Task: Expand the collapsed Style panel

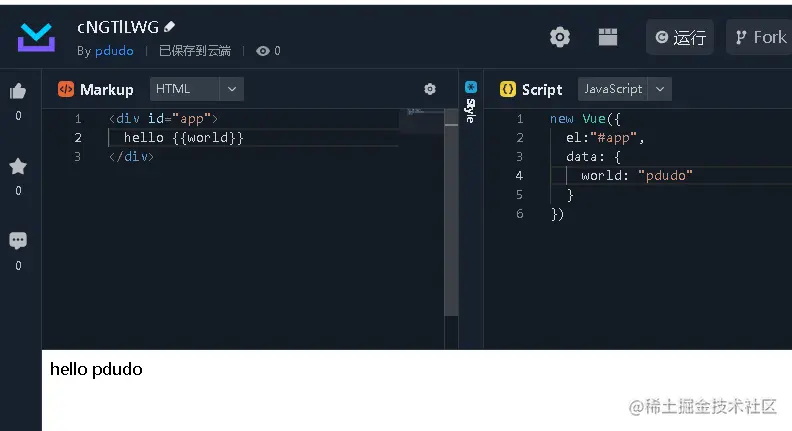Action: (470, 102)
